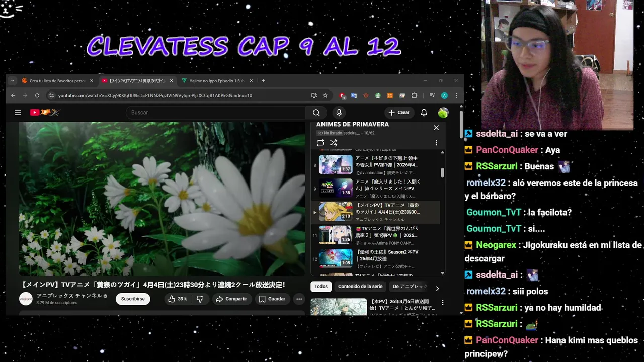Click the Guardar button
Image resolution: width=644 pixels, height=362 pixels.
tap(272, 299)
